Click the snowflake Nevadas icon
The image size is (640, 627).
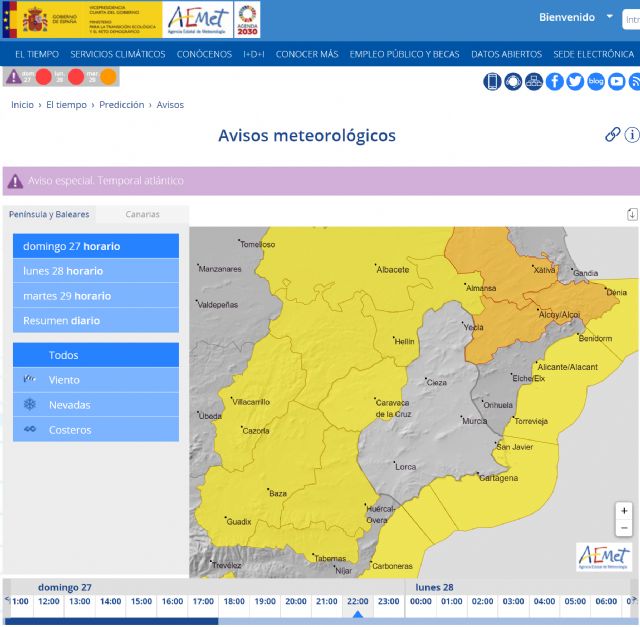29,405
